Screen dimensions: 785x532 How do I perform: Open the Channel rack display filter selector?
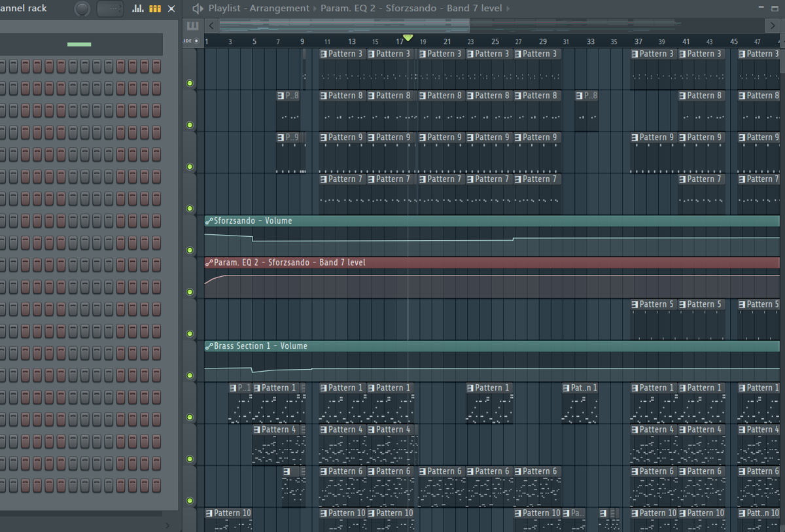[x=110, y=9]
